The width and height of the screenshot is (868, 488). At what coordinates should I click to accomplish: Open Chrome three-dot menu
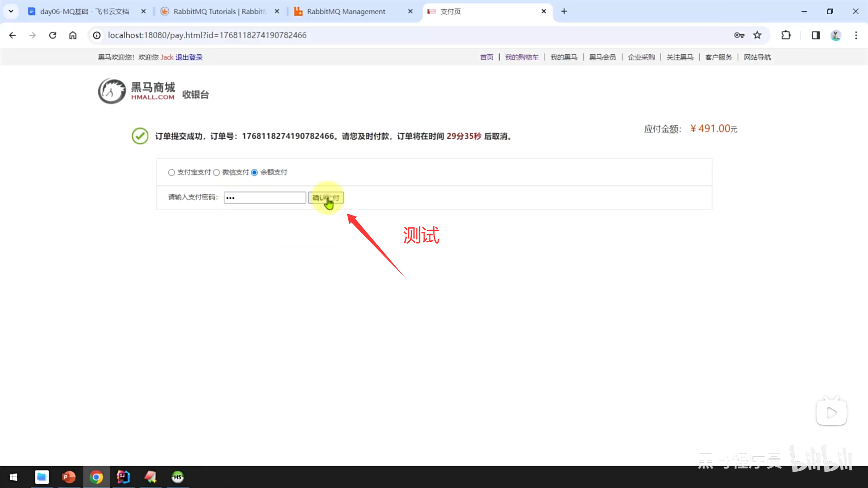coord(856,35)
